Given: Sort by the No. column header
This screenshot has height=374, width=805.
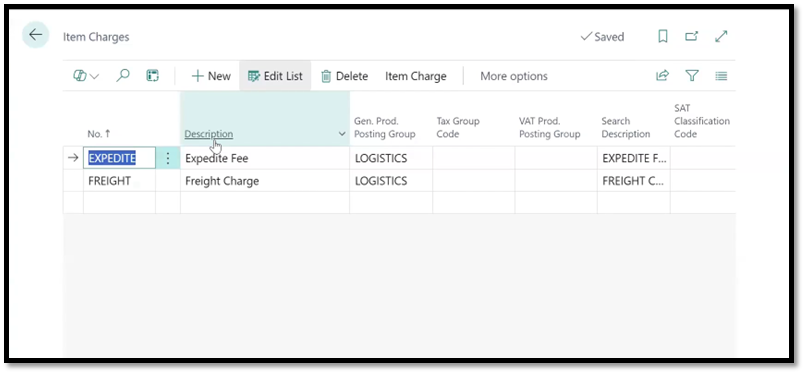Looking at the screenshot, I should tap(99, 134).
